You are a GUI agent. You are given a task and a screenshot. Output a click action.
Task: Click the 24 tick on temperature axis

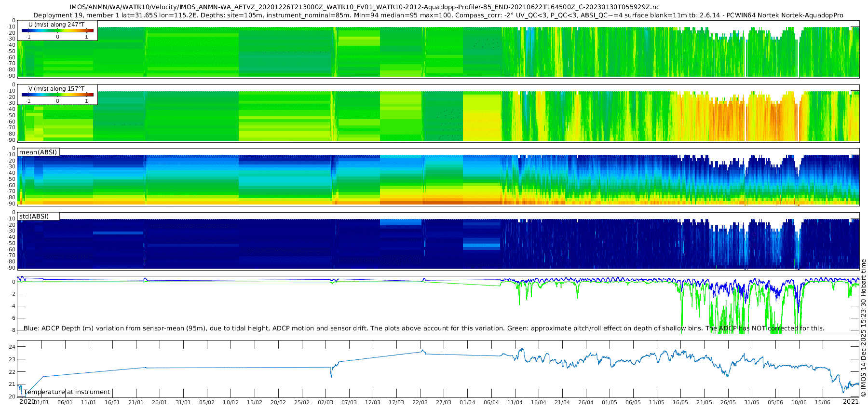(x=13, y=347)
